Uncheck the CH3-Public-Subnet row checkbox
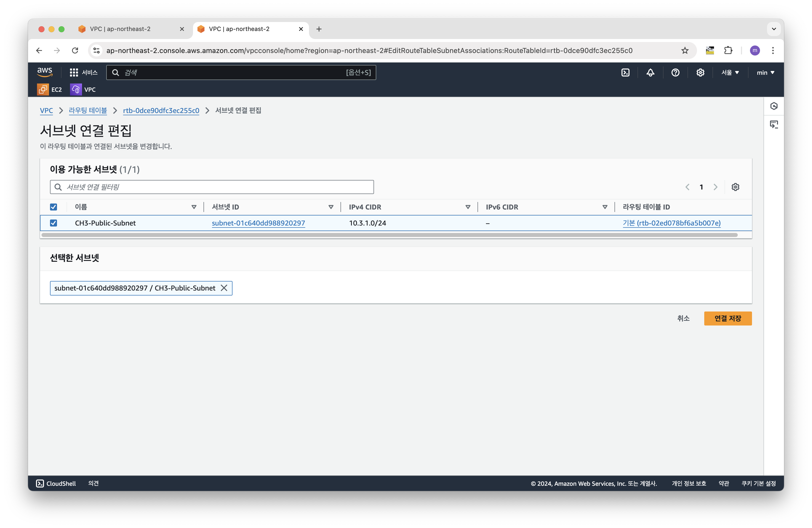Screen dimensions: 812x528 (x=53, y=223)
